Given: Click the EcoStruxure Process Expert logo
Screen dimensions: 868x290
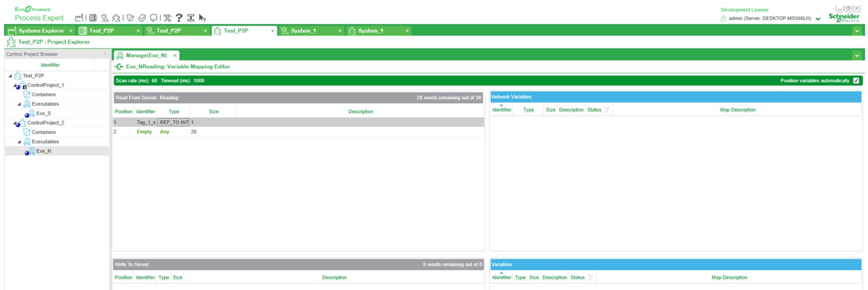Looking at the screenshot, I should pyautogui.click(x=39, y=14).
